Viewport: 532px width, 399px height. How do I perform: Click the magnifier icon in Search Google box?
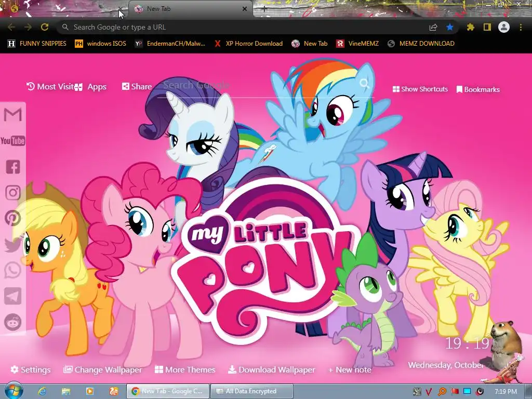pyautogui.click(x=364, y=84)
